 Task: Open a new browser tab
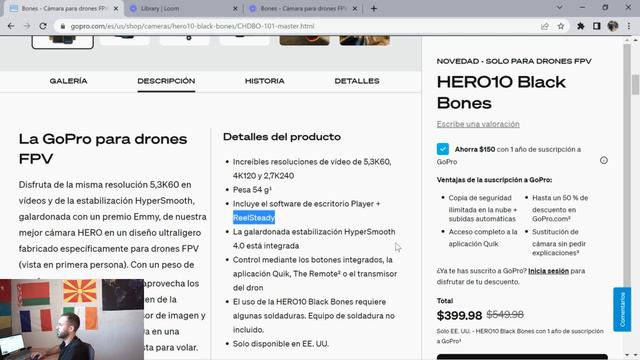[374, 9]
